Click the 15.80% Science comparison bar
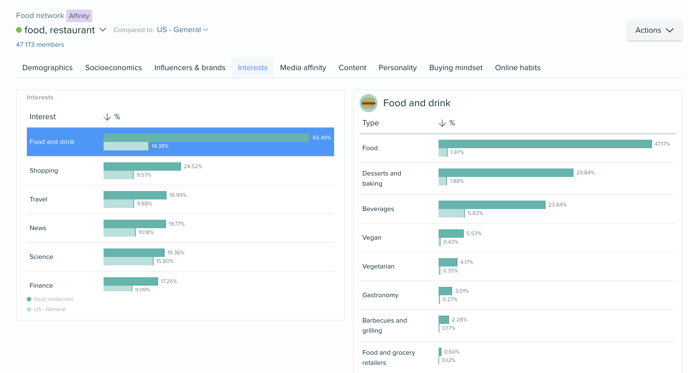 pyautogui.click(x=129, y=261)
